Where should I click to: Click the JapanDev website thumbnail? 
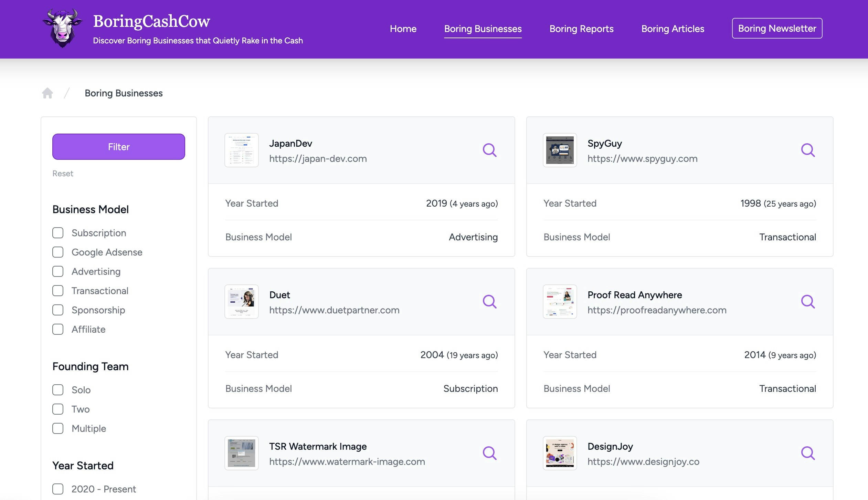[242, 150]
